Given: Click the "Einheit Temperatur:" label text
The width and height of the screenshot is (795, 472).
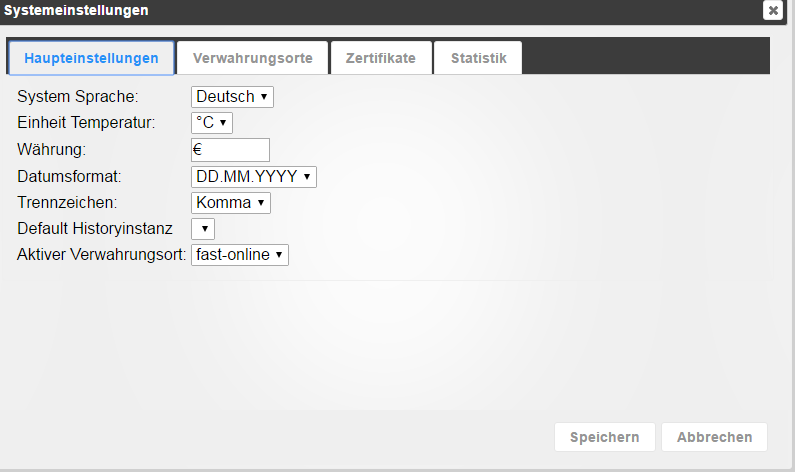Looking at the screenshot, I should point(86,123).
